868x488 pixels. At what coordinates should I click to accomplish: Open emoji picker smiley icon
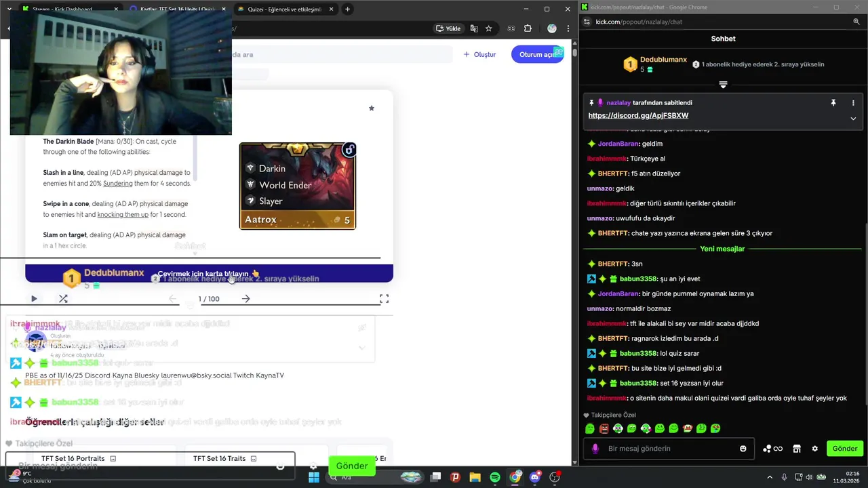[x=743, y=449]
